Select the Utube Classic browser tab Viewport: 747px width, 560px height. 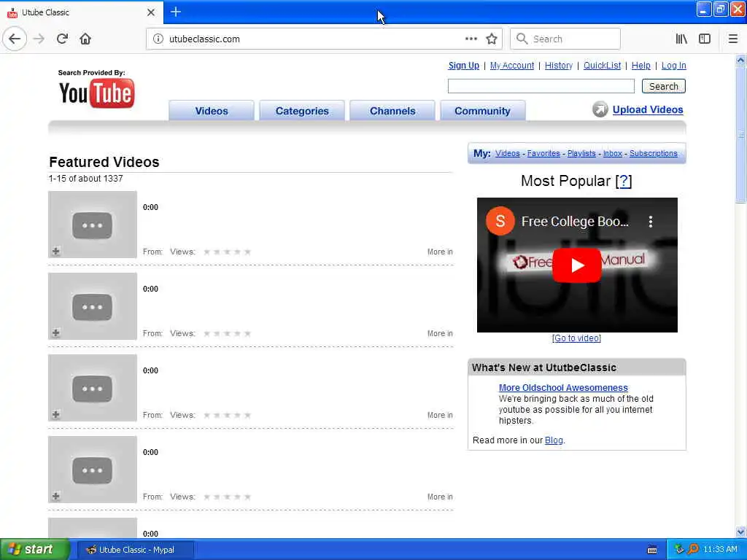point(81,12)
